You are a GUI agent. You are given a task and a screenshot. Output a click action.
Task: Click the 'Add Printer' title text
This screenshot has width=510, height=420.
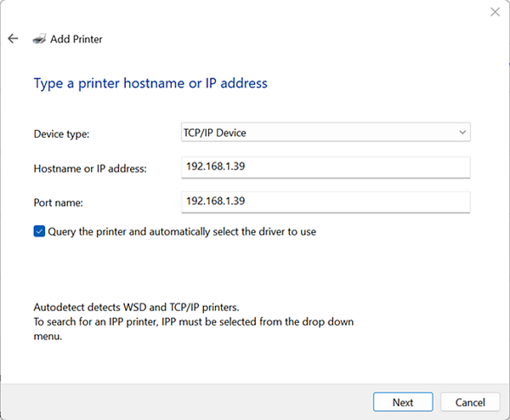point(76,39)
